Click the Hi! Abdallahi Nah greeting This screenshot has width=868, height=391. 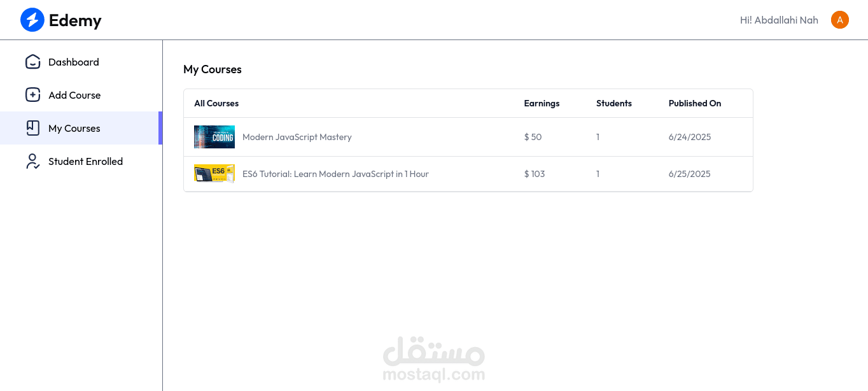point(779,20)
